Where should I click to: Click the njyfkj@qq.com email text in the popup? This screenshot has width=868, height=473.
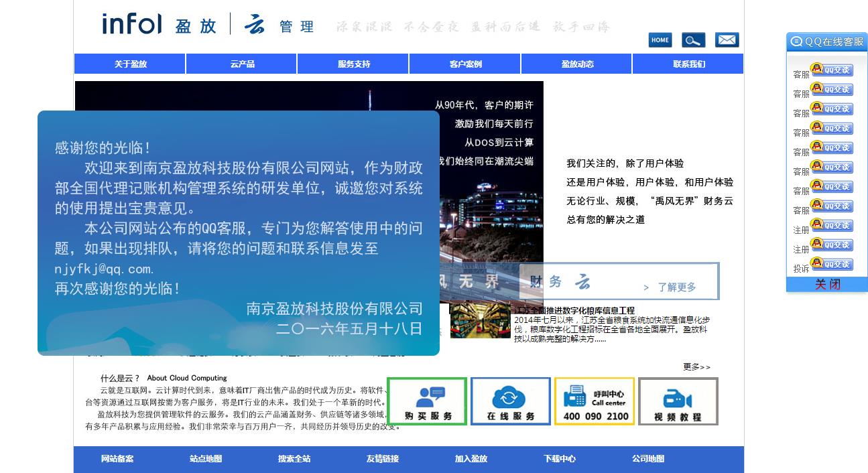(105, 269)
